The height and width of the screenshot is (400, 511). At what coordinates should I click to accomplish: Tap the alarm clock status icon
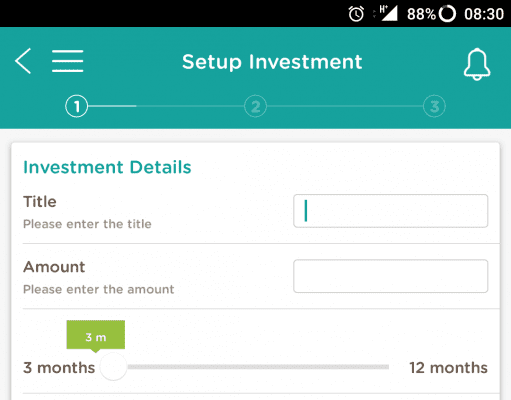click(356, 14)
